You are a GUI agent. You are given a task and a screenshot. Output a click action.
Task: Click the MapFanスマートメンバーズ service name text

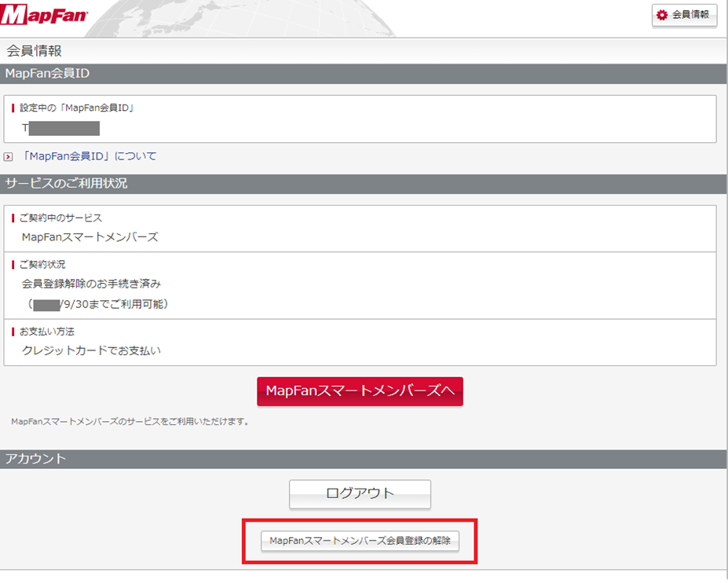(x=90, y=237)
